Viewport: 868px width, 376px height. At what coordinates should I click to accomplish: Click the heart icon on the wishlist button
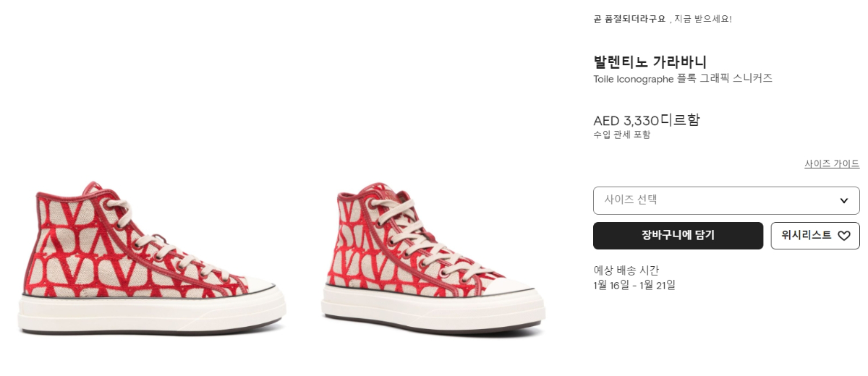(x=844, y=236)
